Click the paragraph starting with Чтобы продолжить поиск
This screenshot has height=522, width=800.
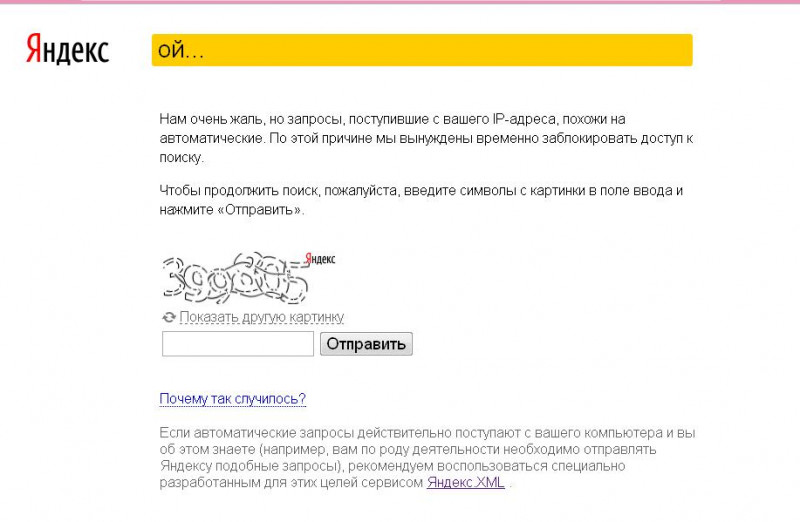click(421, 200)
